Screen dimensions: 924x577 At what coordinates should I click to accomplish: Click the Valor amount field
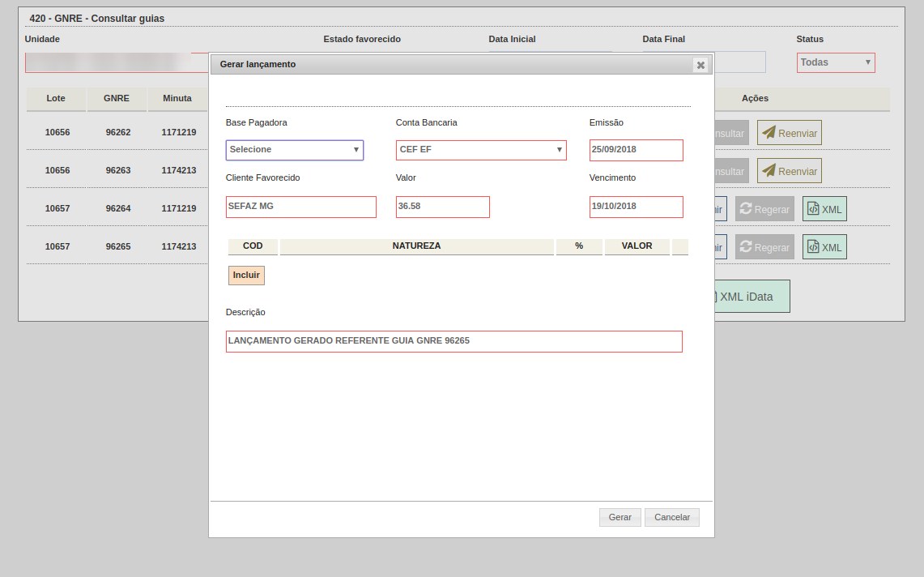tap(442, 207)
